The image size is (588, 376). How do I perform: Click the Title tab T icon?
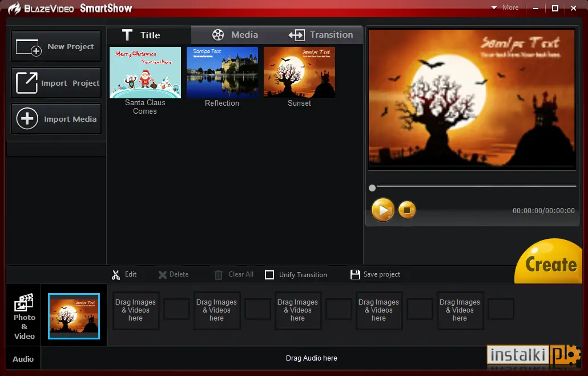click(127, 35)
